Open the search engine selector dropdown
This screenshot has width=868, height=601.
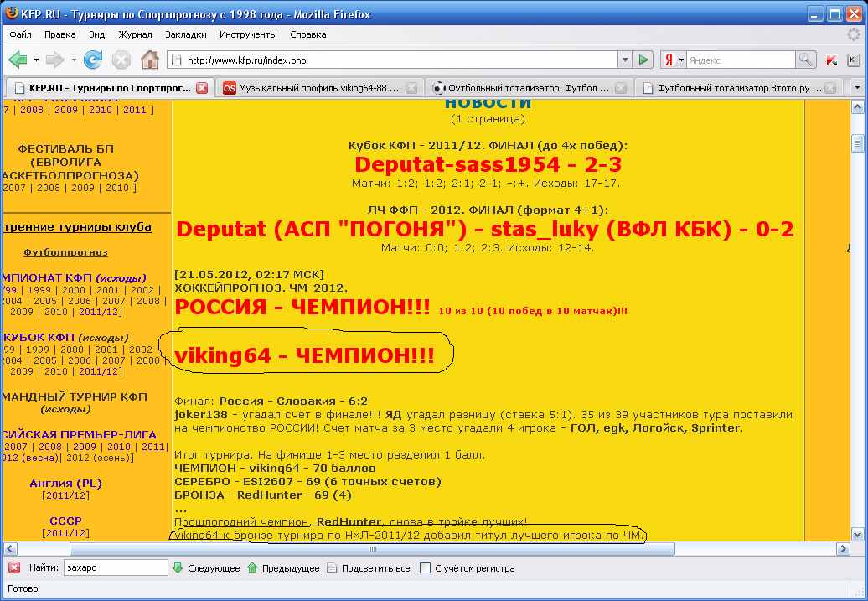point(681,60)
